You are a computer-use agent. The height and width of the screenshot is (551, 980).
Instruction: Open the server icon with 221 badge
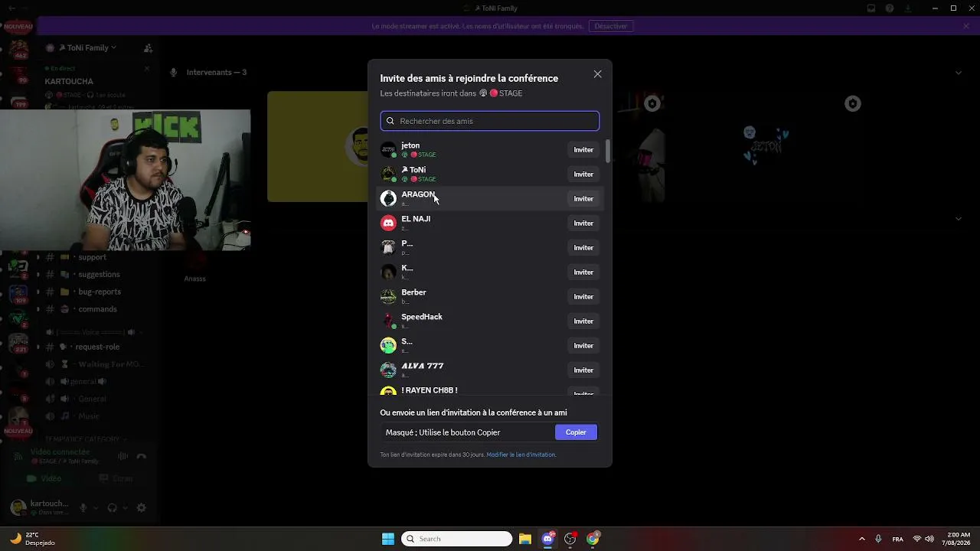point(18,341)
